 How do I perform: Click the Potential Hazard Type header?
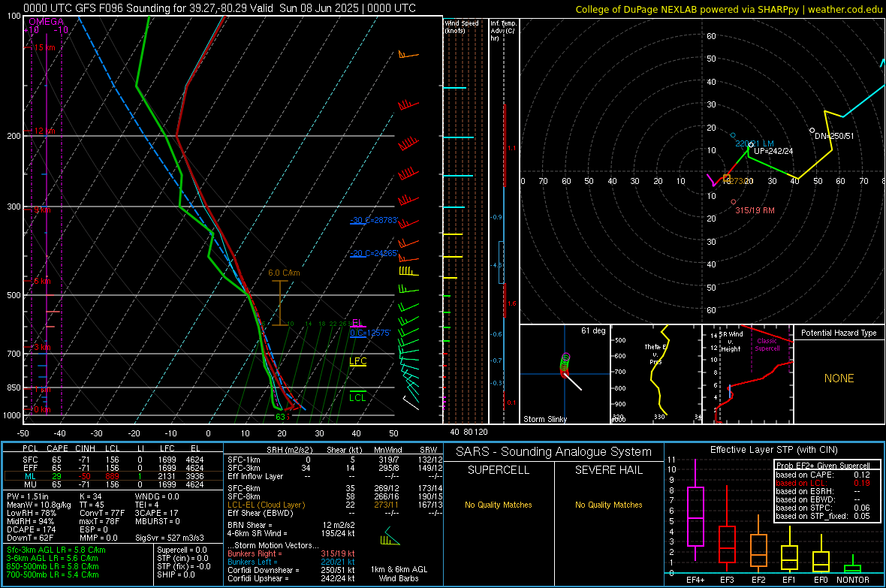[x=839, y=333]
